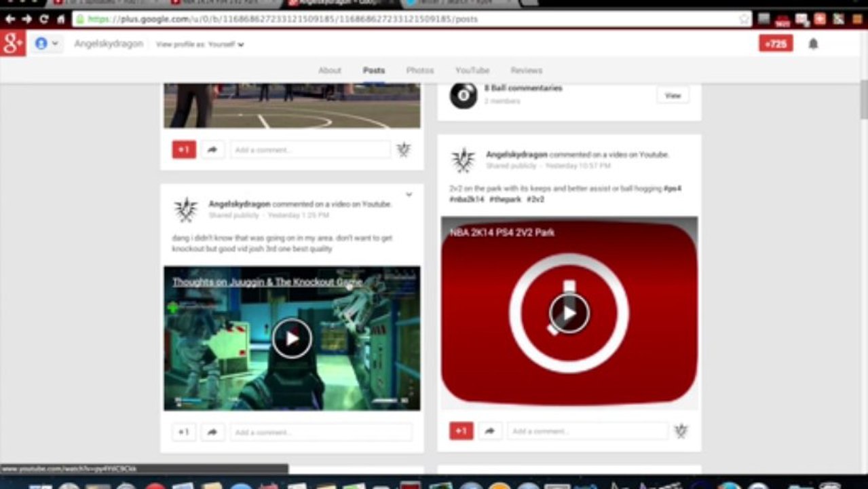Click avatar next to basketball post comment box
Viewport: 868px width, 489px height.
(404, 149)
